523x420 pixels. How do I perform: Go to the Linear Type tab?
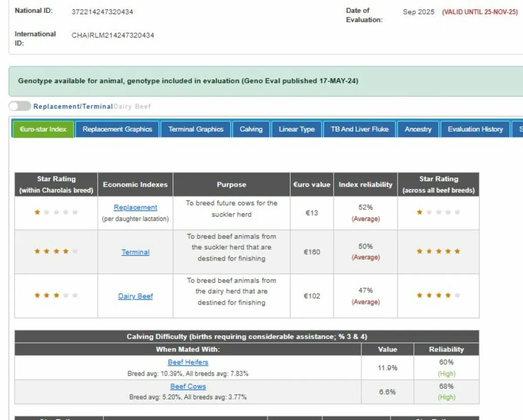(296, 129)
